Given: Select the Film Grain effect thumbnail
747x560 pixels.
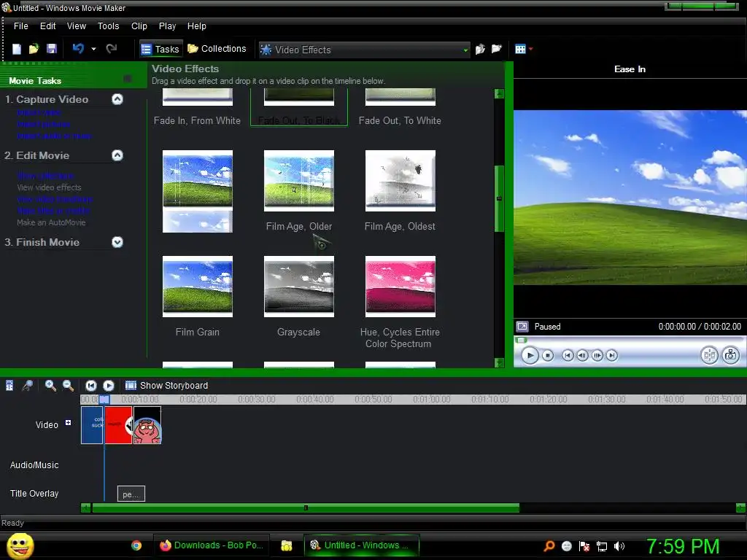Looking at the screenshot, I should click(x=197, y=286).
